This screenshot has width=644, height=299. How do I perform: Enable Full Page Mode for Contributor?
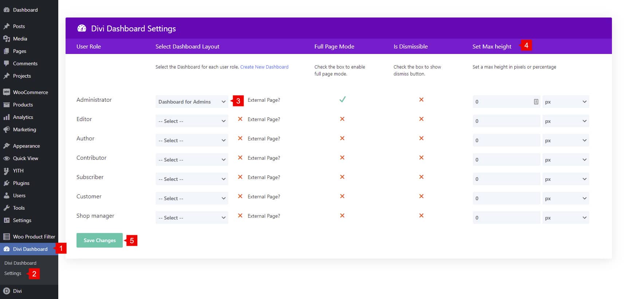point(342,158)
